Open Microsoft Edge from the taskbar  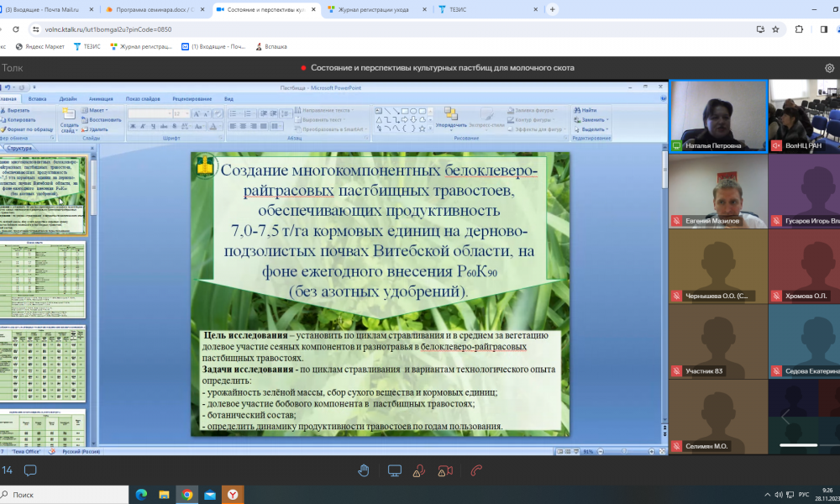pos(141,495)
